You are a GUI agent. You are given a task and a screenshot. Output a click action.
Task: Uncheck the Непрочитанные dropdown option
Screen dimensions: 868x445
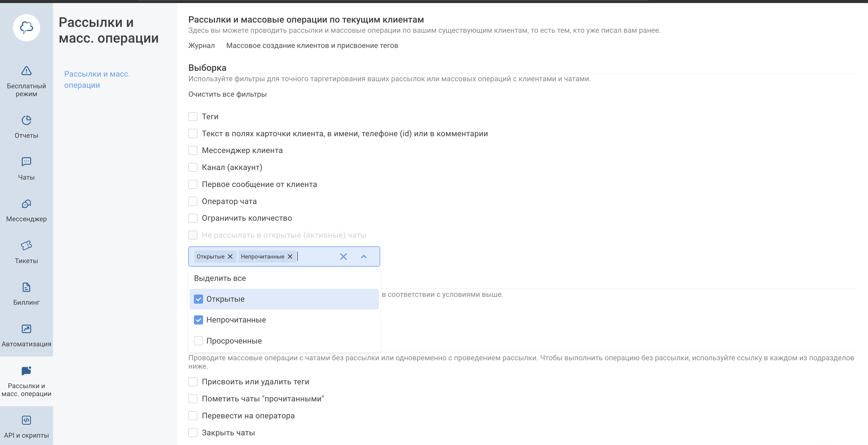click(198, 320)
